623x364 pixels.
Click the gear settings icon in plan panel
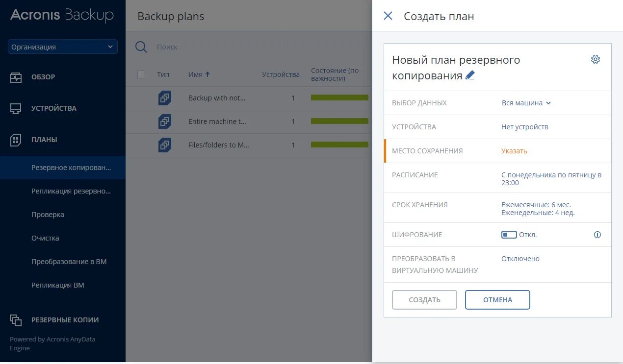point(595,60)
